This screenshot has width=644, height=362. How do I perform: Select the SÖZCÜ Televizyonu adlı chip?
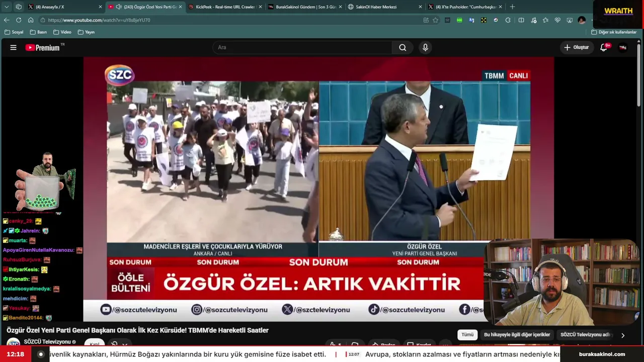pyautogui.click(x=586, y=335)
